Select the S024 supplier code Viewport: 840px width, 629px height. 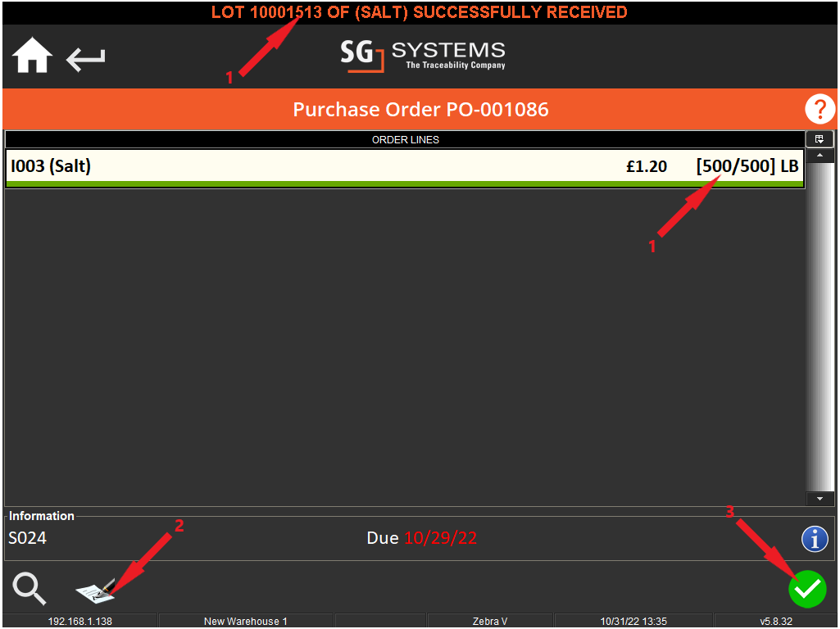point(26,538)
